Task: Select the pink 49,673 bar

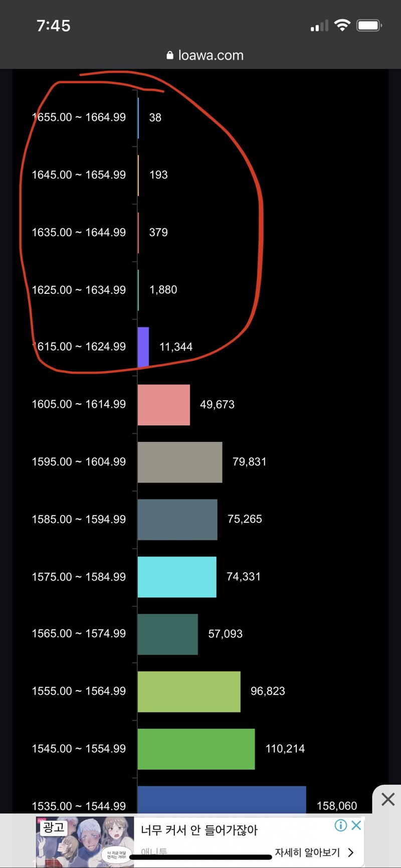Action: 164,405
